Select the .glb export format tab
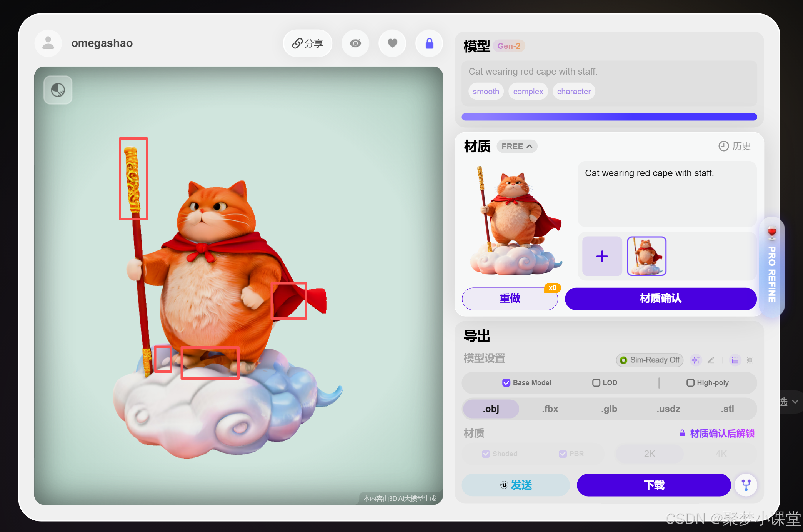The width and height of the screenshot is (803, 532). pos(609,409)
